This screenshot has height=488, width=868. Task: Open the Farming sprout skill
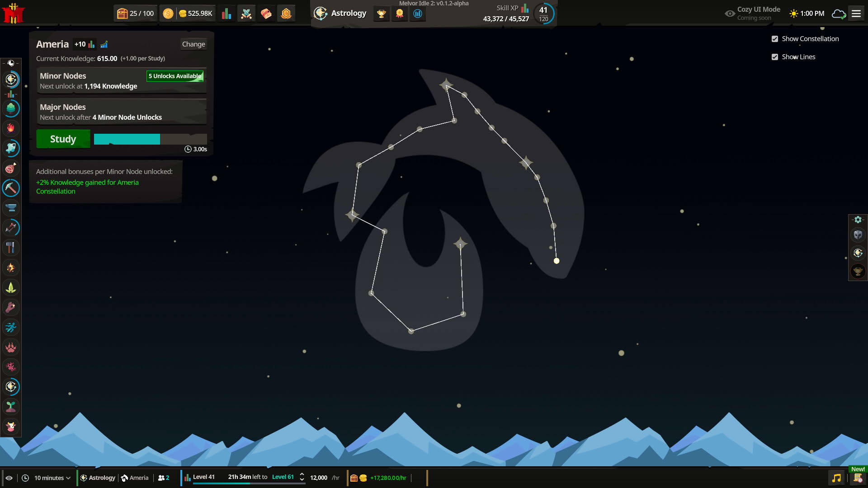[11, 407]
